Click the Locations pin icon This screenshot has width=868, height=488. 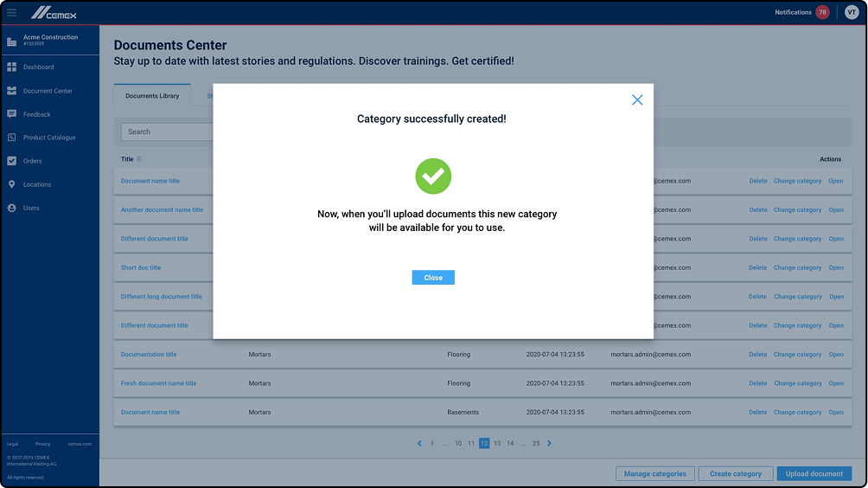click(x=12, y=184)
